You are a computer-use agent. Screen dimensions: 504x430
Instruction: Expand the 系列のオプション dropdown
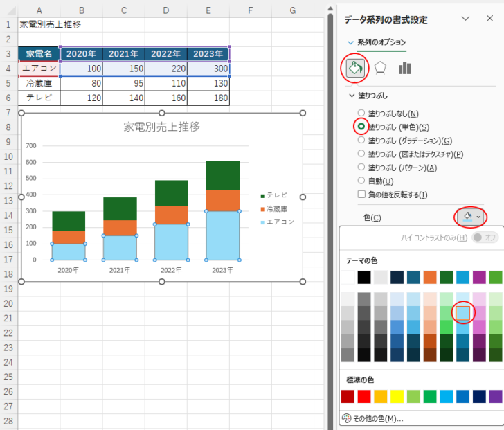pos(377,42)
